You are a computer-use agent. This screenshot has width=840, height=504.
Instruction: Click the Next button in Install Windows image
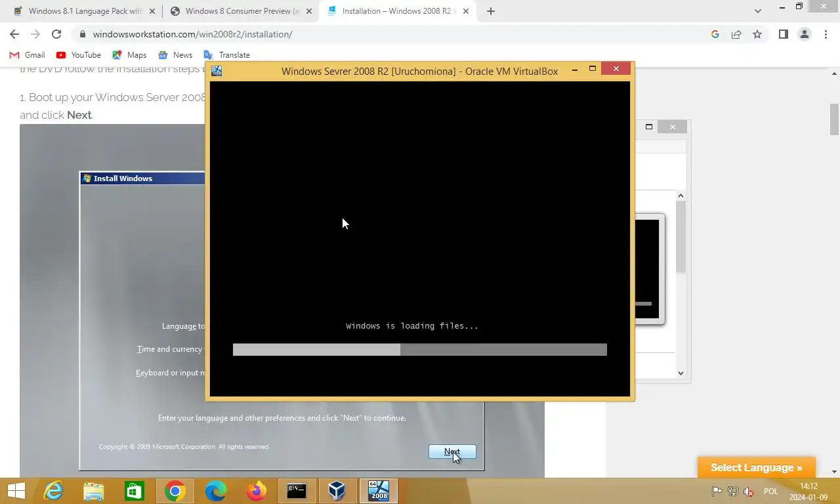point(452,451)
